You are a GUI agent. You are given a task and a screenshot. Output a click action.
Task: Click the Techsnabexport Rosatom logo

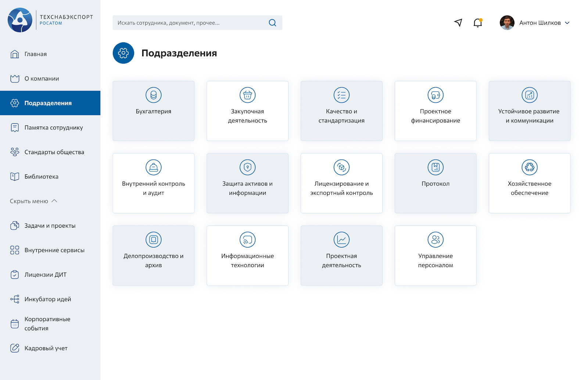click(x=50, y=20)
